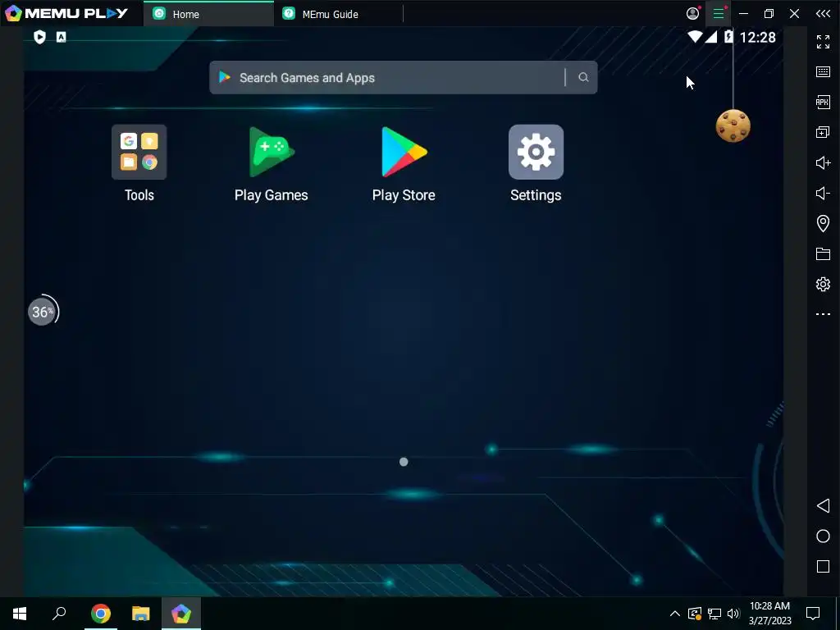Viewport: 840px width, 630px height.
Task: Open multi-instance manager icon in sidebar
Action: [x=823, y=132]
